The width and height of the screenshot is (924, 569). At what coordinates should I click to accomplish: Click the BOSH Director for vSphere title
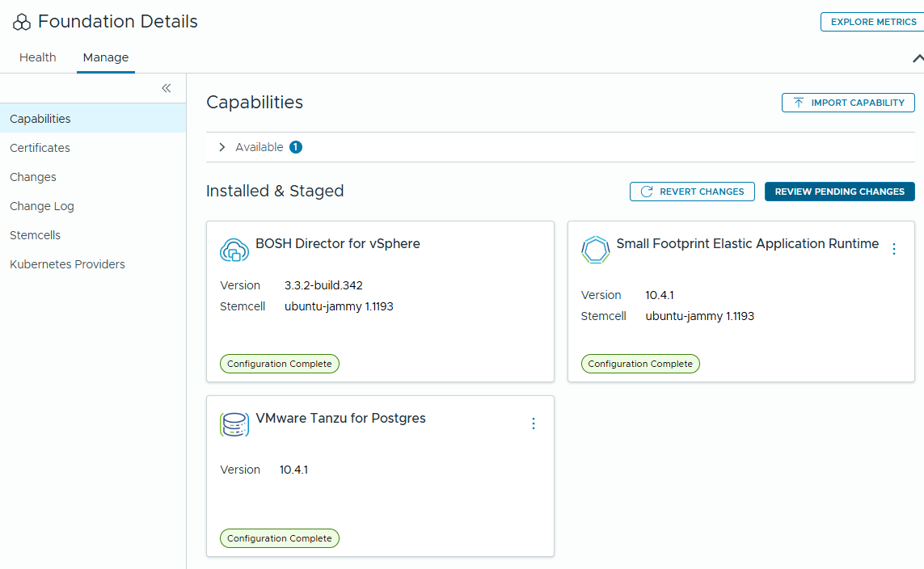(x=338, y=244)
